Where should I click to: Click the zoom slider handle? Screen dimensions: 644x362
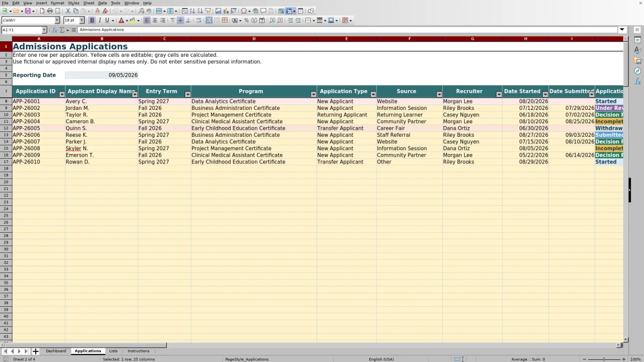(604, 359)
